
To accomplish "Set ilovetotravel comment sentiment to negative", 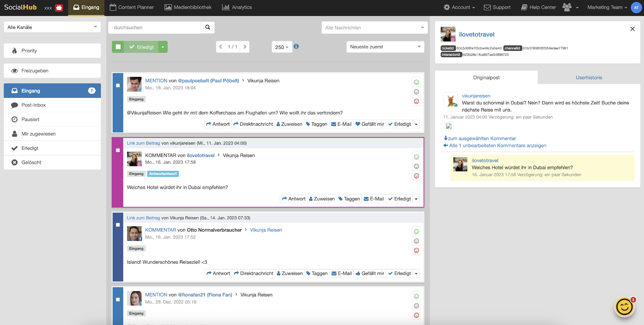I will [417, 176].
